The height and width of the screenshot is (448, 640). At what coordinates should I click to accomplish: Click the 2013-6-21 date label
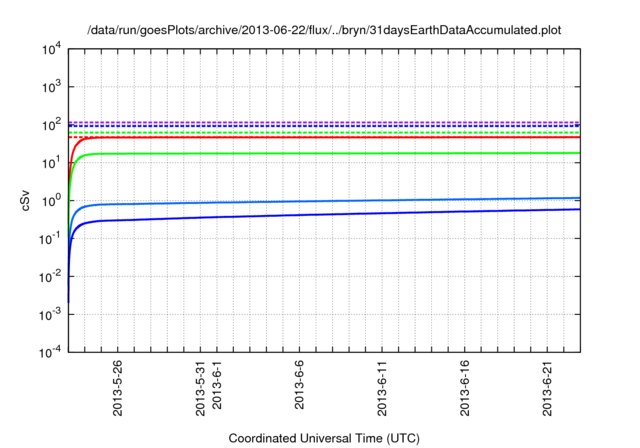(x=547, y=388)
